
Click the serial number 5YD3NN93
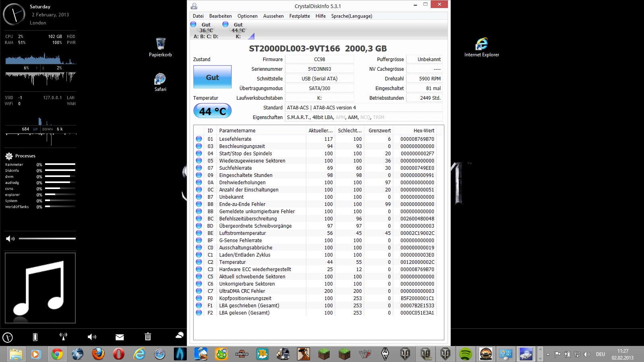[x=320, y=69]
